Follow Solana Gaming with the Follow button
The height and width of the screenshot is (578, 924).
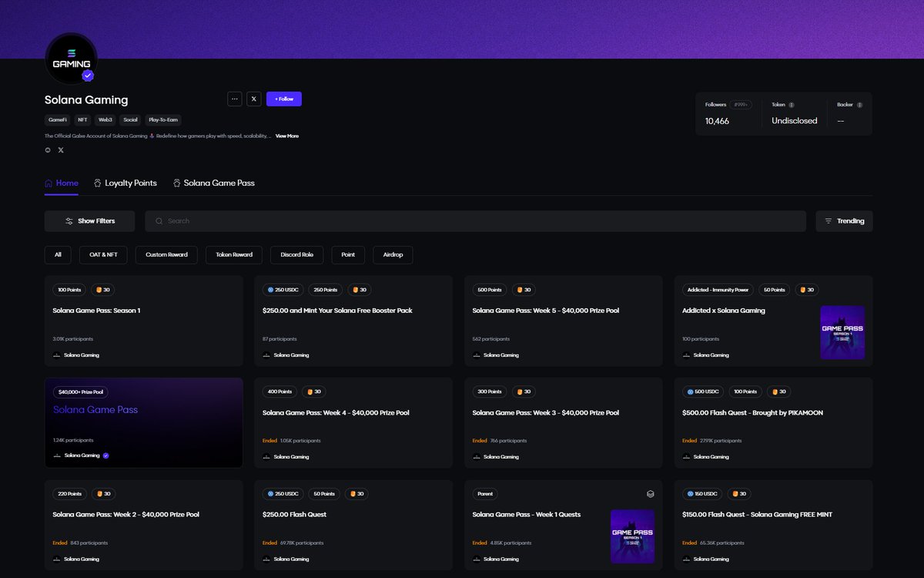pos(284,99)
